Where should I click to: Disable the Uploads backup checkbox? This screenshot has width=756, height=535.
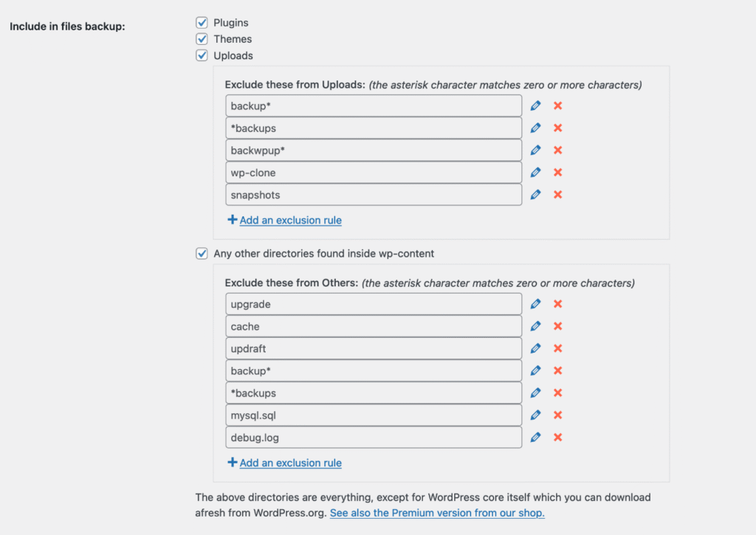(202, 55)
